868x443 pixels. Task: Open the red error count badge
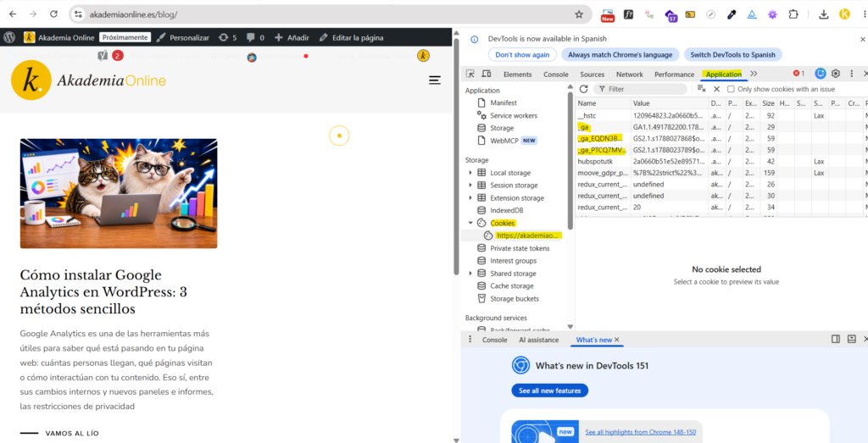click(798, 74)
